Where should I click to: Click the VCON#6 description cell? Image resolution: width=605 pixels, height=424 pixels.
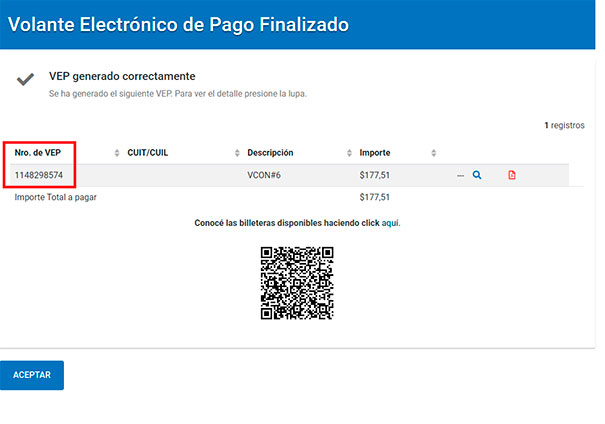pos(264,175)
